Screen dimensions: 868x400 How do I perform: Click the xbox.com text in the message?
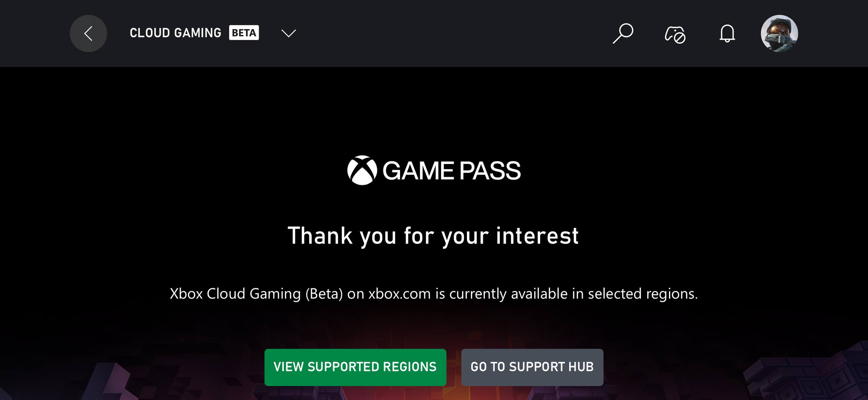pyautogui.click(x=399, y=294)
